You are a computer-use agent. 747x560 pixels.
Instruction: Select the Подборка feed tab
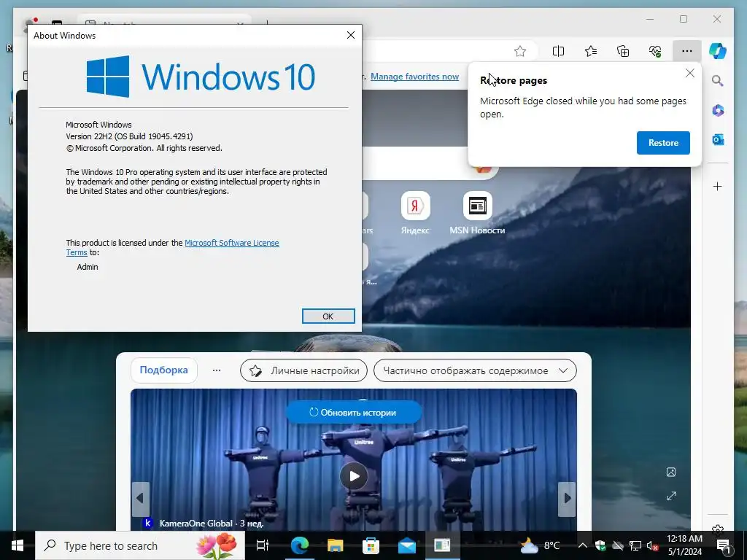164,370
